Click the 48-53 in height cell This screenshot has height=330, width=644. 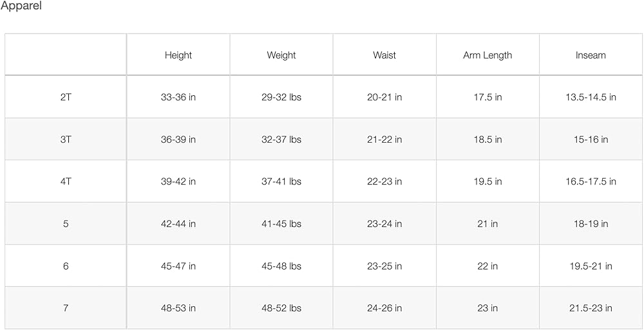[x=178, y=308]
